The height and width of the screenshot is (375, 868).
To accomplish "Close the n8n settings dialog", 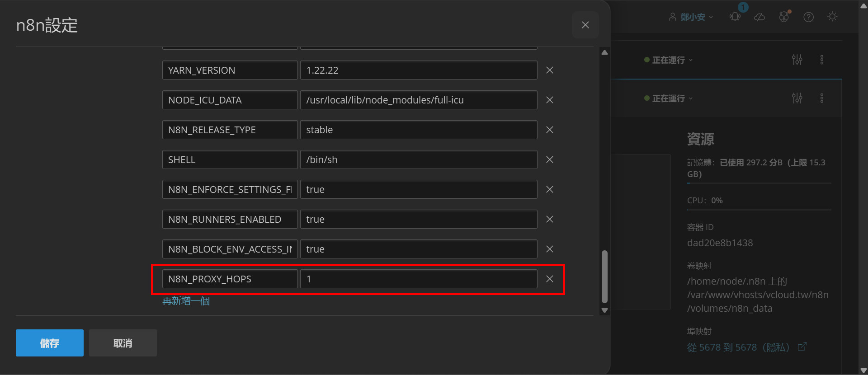I will click(585, 25).
